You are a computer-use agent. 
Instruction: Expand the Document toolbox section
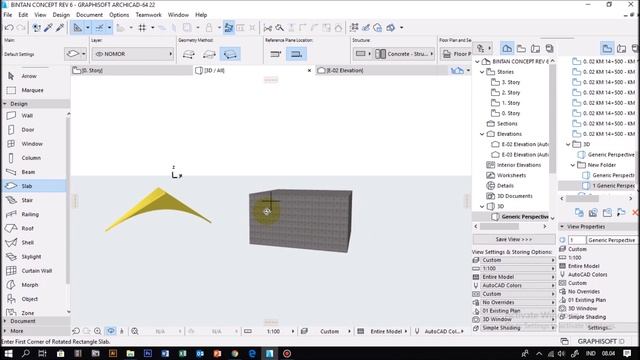tap(5, 321)
